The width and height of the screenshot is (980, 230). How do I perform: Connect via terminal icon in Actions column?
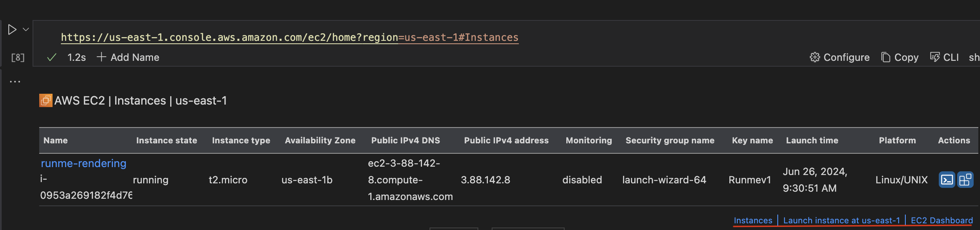947,180
